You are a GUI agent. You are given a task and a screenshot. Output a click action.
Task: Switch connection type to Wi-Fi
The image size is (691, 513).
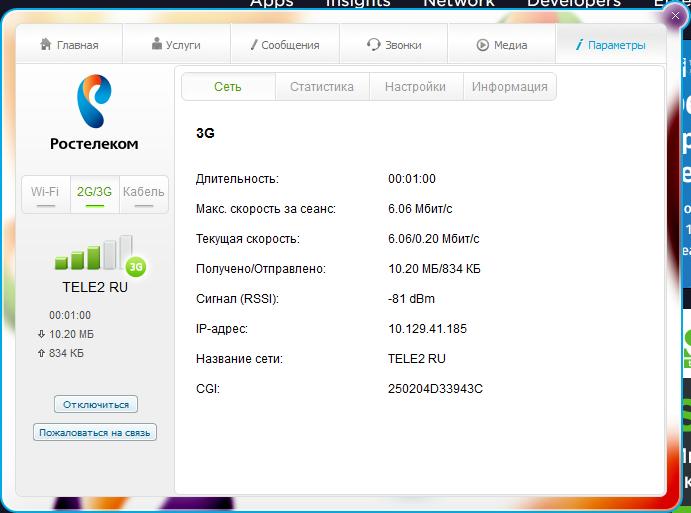(45, 192)
